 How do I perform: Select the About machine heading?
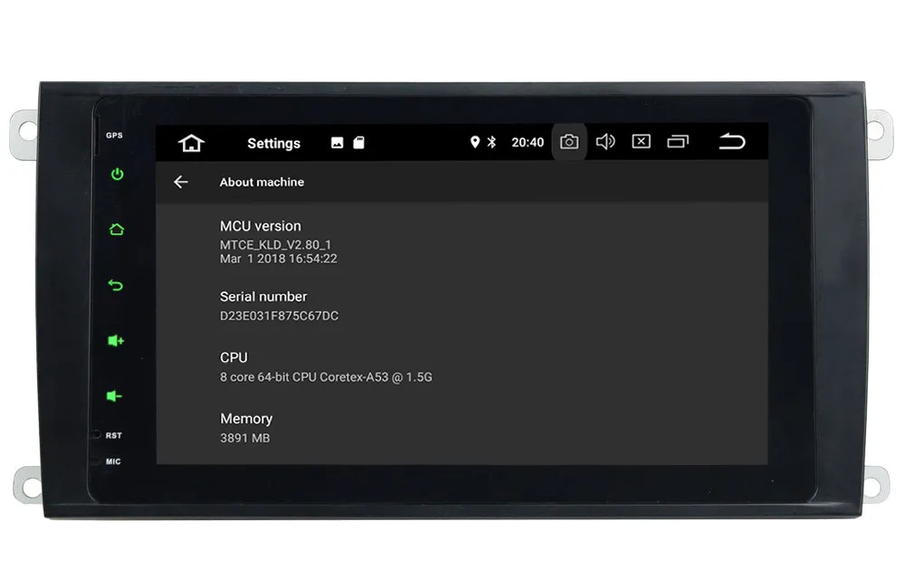[262, 182]
